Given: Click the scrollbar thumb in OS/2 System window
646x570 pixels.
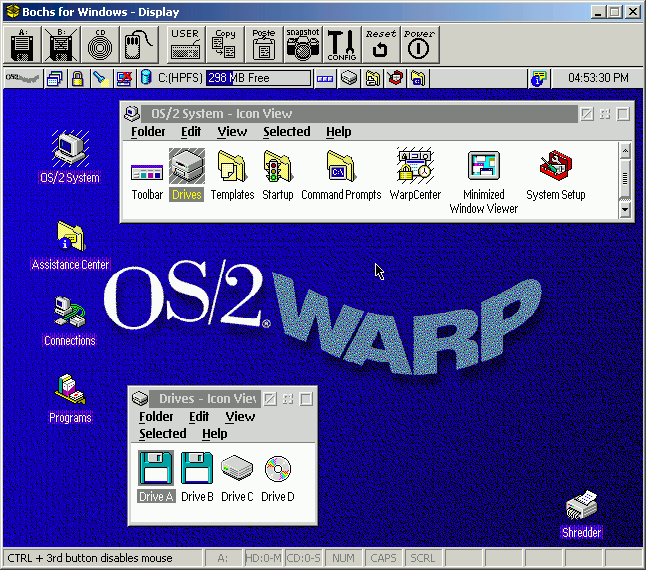Looking at the screenshot, I should [x=625, y=179].
